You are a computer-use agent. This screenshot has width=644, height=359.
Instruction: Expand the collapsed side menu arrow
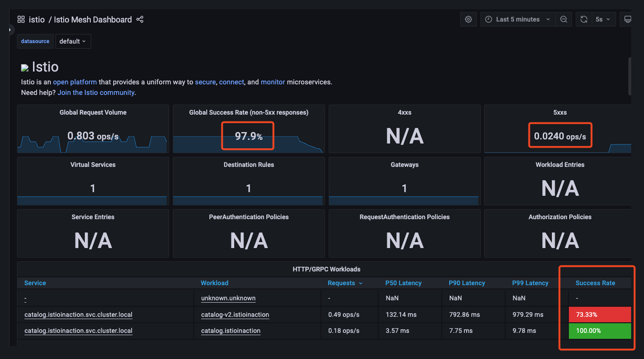click(10, 29)
